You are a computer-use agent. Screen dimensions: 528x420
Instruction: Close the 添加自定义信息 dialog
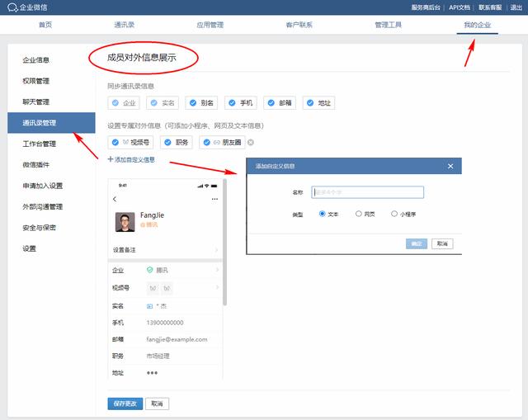point(450,166)
